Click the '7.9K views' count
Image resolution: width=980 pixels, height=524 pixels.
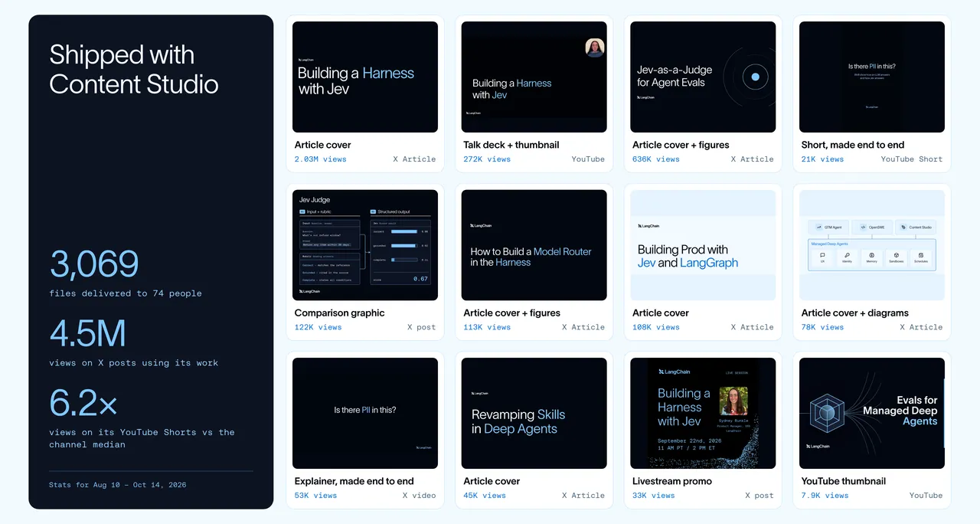point(825,496)
